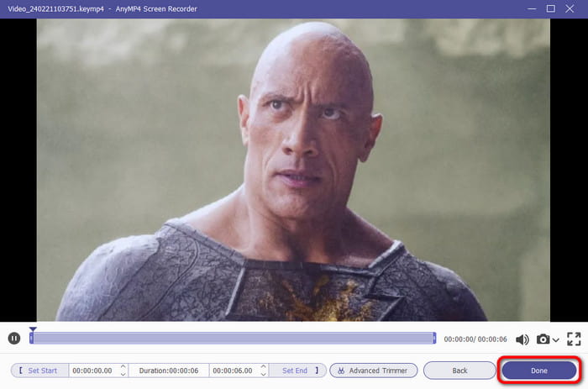Click the window title Video_240221103751.keymp4
The width and height of the screenshot is (588, 389).
click(x=55, y=9)
